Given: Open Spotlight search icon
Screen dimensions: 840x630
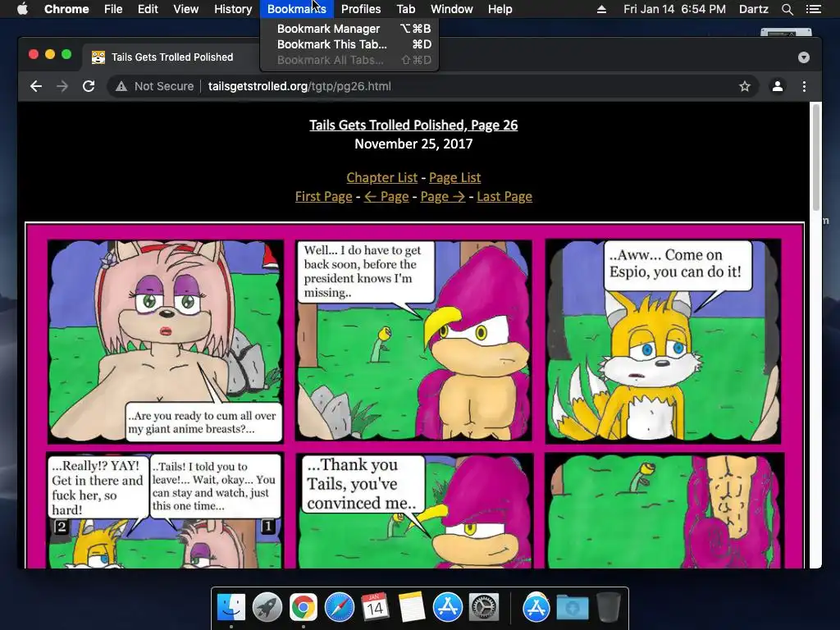Looking at the screenshot, I should 787,9.
